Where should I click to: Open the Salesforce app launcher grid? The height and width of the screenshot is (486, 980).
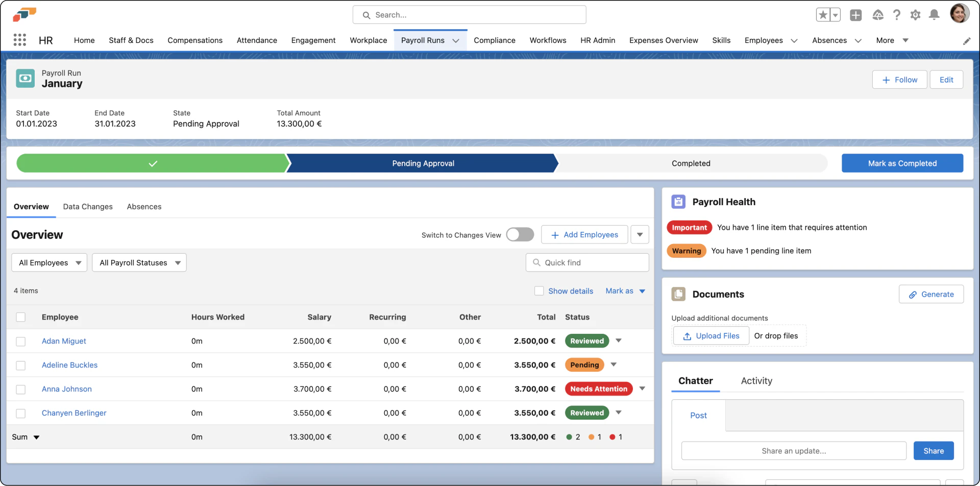(x=19, y=40)
